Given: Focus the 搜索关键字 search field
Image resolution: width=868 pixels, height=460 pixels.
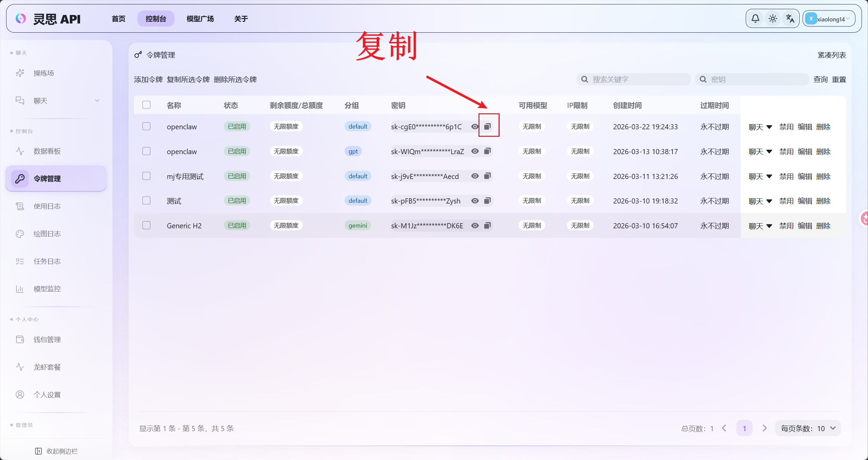Looking at the screenshot, I should pyautogui.click(x=633, y=80).
